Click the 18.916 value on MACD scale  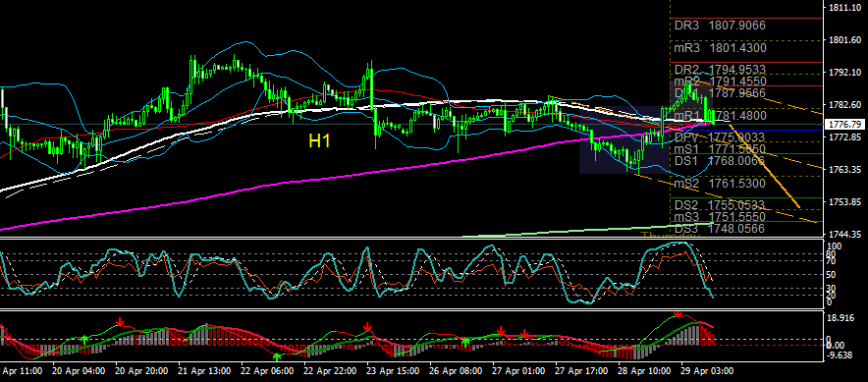point(841,317)
